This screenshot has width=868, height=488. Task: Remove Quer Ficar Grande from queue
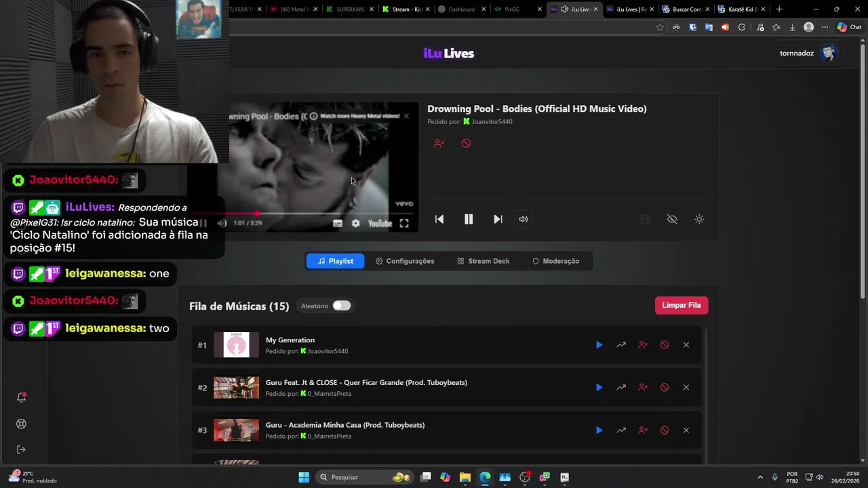[x=686, y=388]
